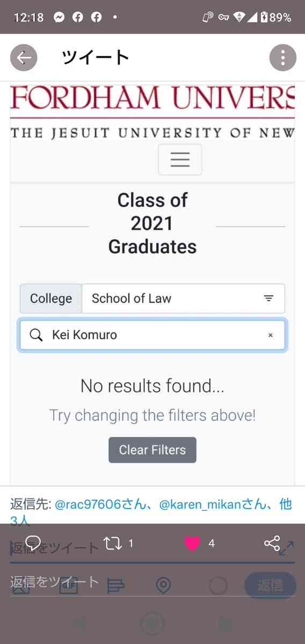Open the School of Law dropdown

tap(183, 299)
